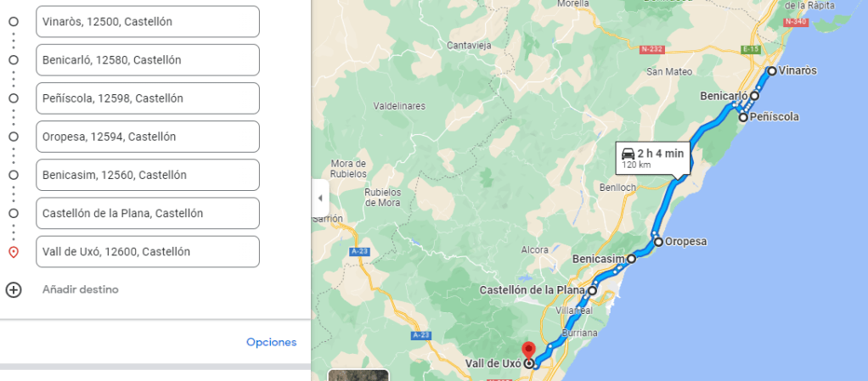Image resolution: width=868 pixels, height=381 pixels.
Task: Open the satellite layer thumbnail at the map bottom
Action: point(358,375)
